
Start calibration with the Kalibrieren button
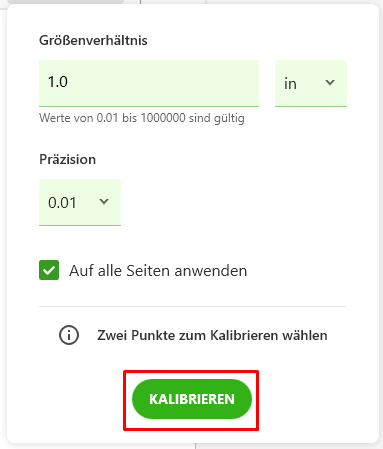point(192,399)
